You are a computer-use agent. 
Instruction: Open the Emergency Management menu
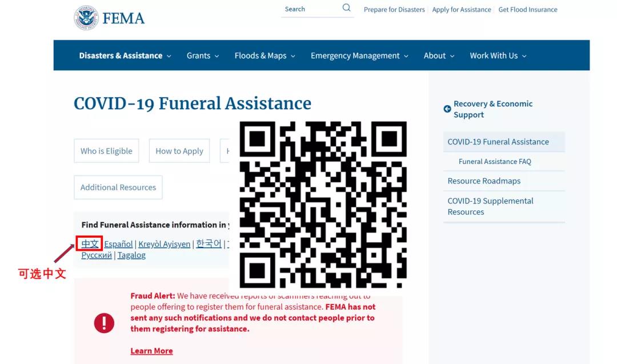pyautogui.click(x=359, y=55)
